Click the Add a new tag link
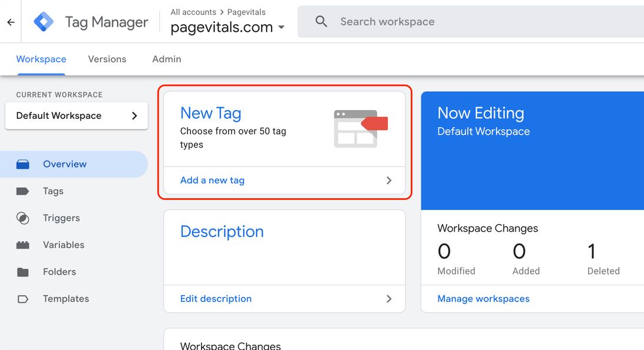This screenshot has width=644, height=350. click(x=212, y=180)
